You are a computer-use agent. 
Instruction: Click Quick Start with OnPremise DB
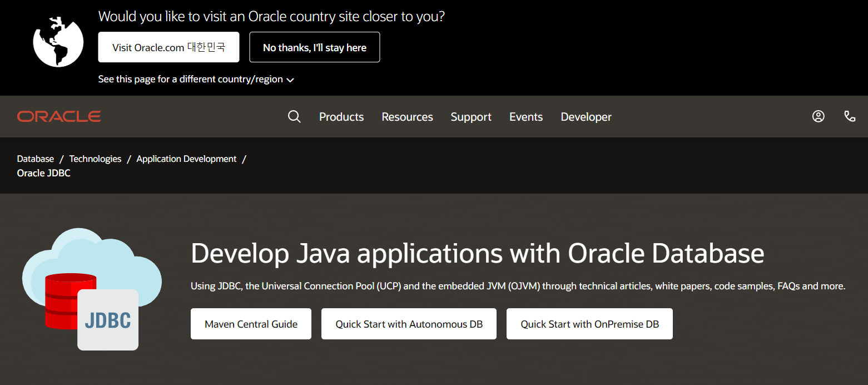(x=589, y=324)
